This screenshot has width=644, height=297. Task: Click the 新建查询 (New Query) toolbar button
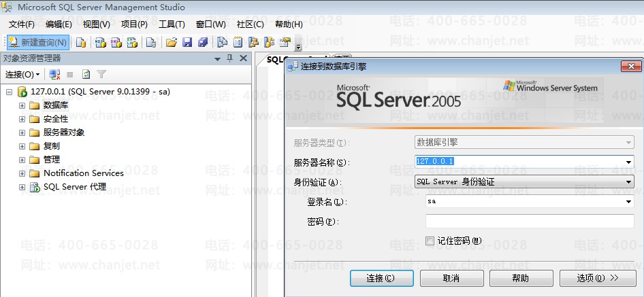click(38, 43)
